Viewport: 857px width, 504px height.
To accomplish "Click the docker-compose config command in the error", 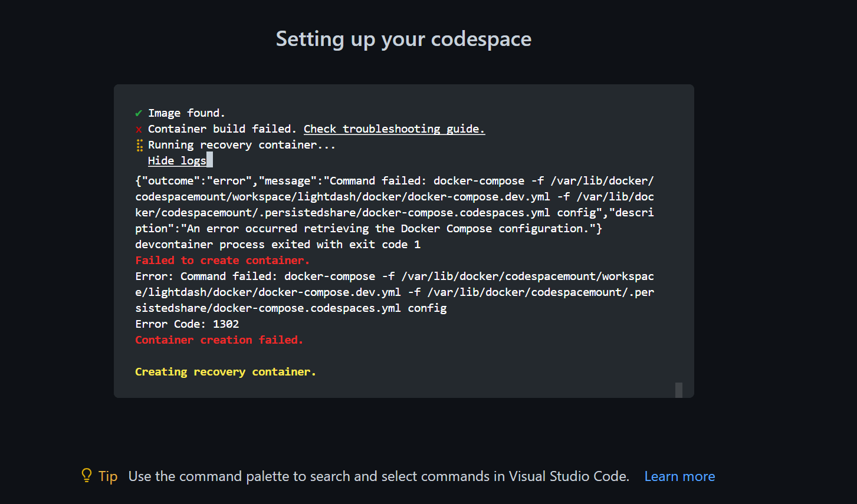I will point(394,292).
